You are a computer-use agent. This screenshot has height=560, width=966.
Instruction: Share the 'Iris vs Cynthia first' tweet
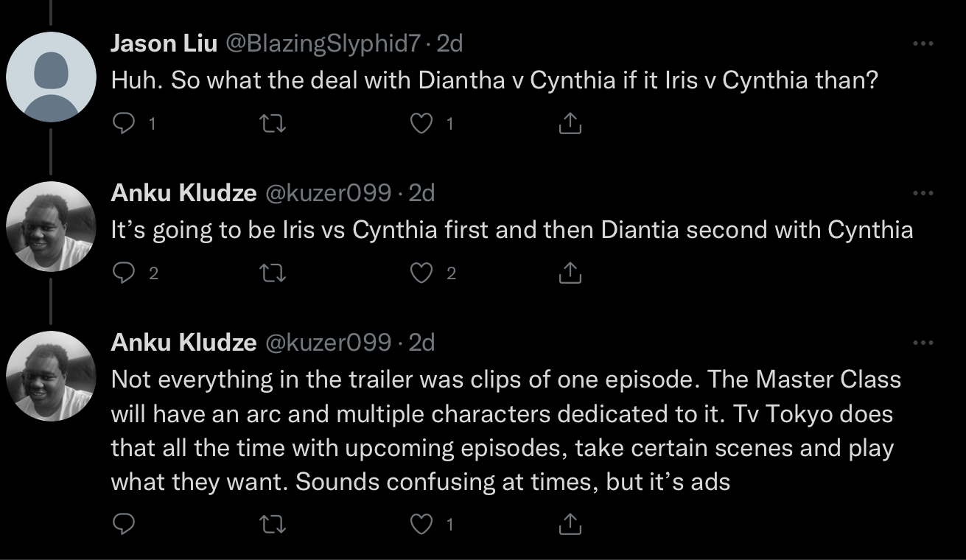tap(570, 274)
